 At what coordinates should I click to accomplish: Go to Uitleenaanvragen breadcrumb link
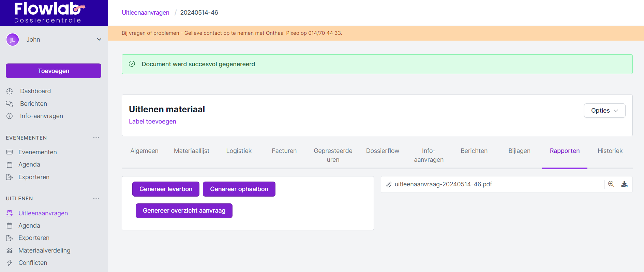146,13
